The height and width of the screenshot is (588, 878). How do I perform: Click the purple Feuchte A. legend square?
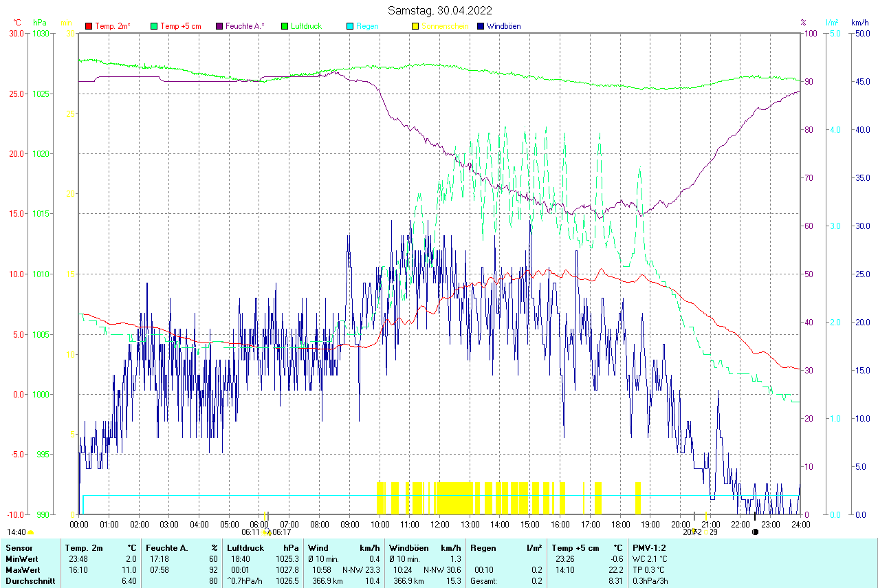point(220,26)
